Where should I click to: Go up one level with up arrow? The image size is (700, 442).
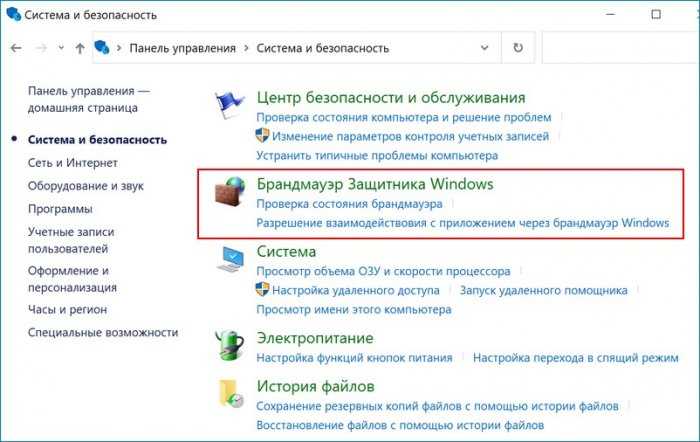click(x=80, y=48)
